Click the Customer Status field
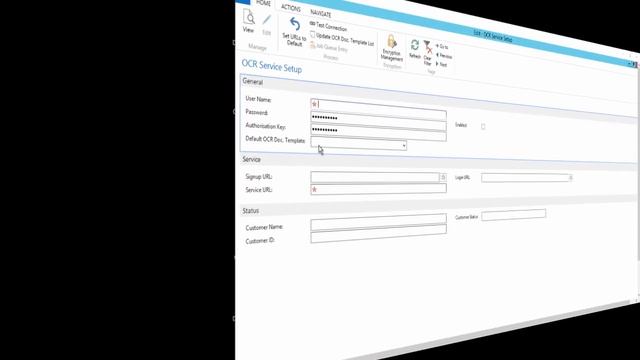The height and width of the screenshot is (360, 640). pyautogui.click(x=513, y=215)
